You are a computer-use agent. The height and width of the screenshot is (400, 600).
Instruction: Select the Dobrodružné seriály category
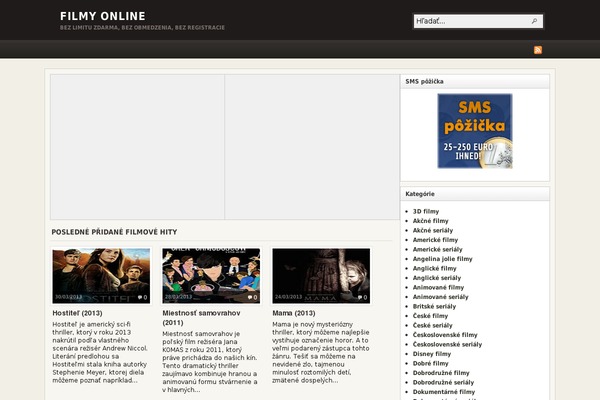point(443,382)
